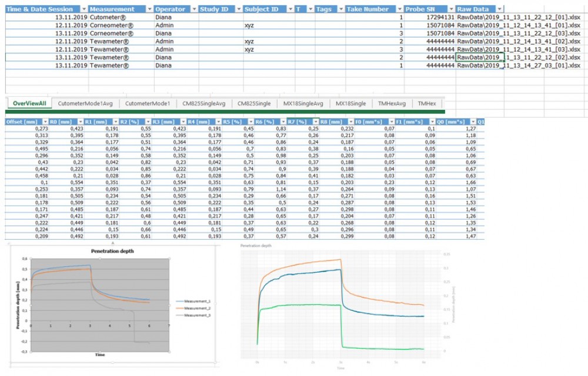Expand the Raw Data column filter
The height and width of the screenshot is (376, 588).
pyautogui.click(x=499, y=9)
